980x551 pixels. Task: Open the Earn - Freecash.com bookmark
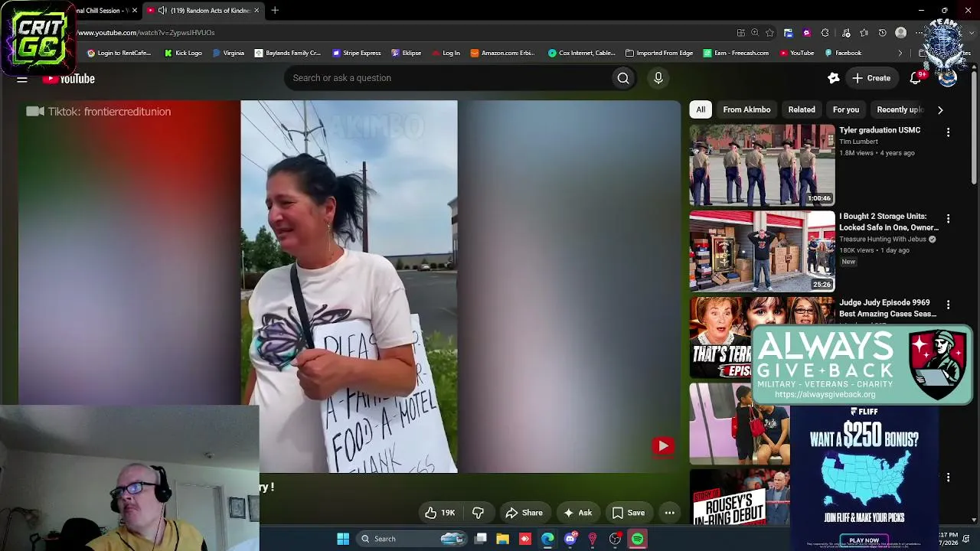pos(736,53)
